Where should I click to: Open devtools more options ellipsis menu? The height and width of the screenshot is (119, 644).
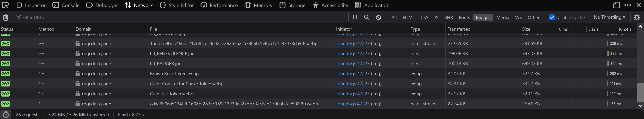tap(627, 5)
